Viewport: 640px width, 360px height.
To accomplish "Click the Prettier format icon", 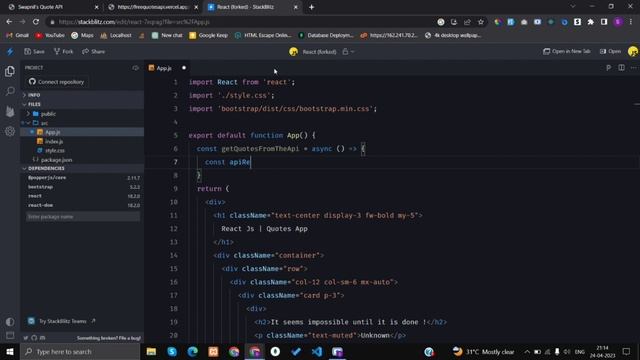I will pos(609,68).
